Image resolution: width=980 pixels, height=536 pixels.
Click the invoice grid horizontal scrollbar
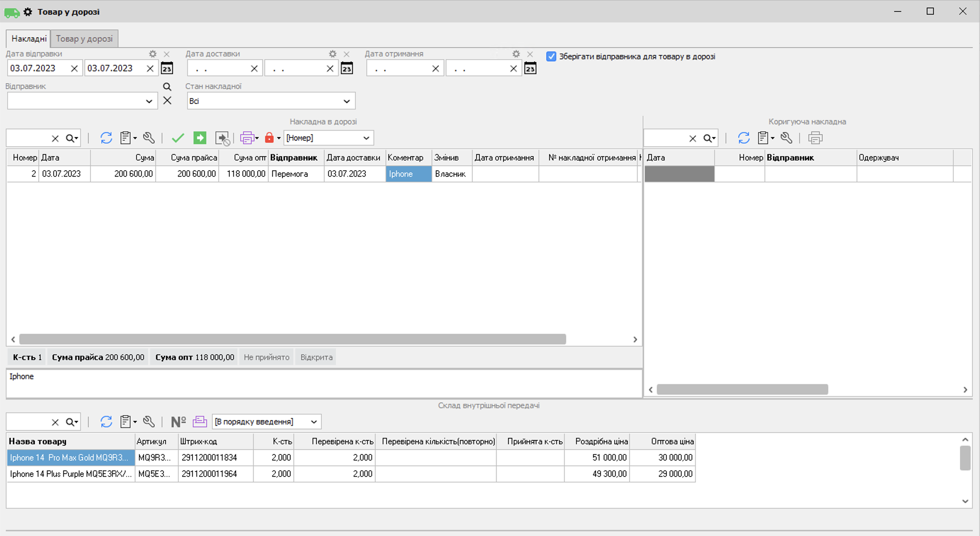coord(292,339)
